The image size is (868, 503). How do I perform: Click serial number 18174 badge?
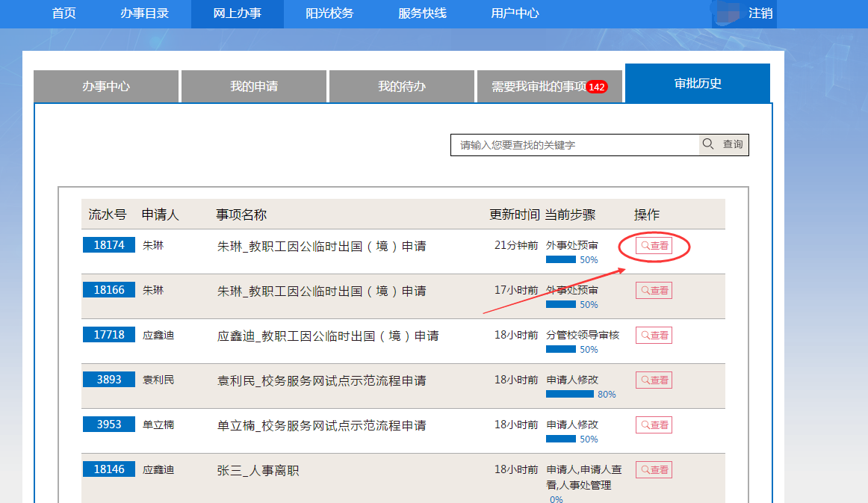click(109, 245)
